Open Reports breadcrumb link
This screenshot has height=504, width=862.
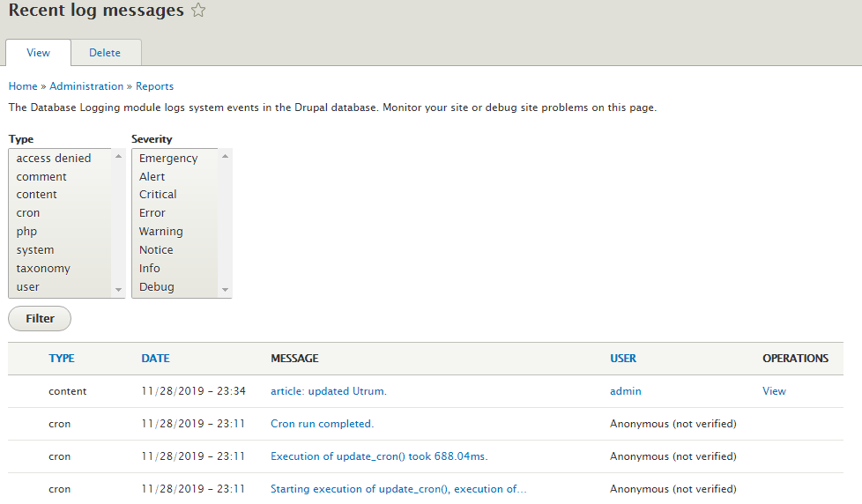point(154,86)
